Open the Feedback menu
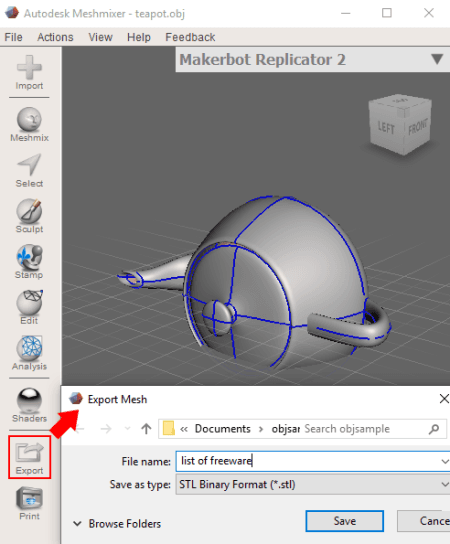The image size is (450, 544). (190, 37)
